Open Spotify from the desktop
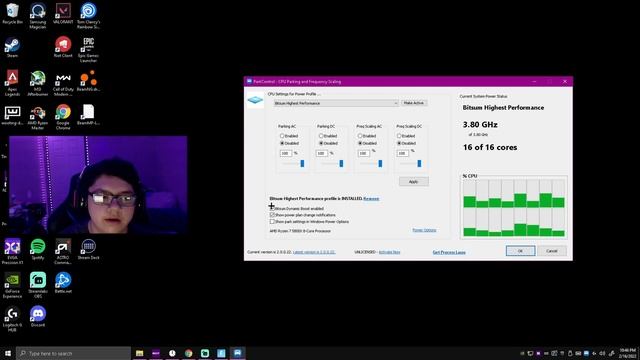This screenshot has height=360, width=640. click(x=38, y=249)
